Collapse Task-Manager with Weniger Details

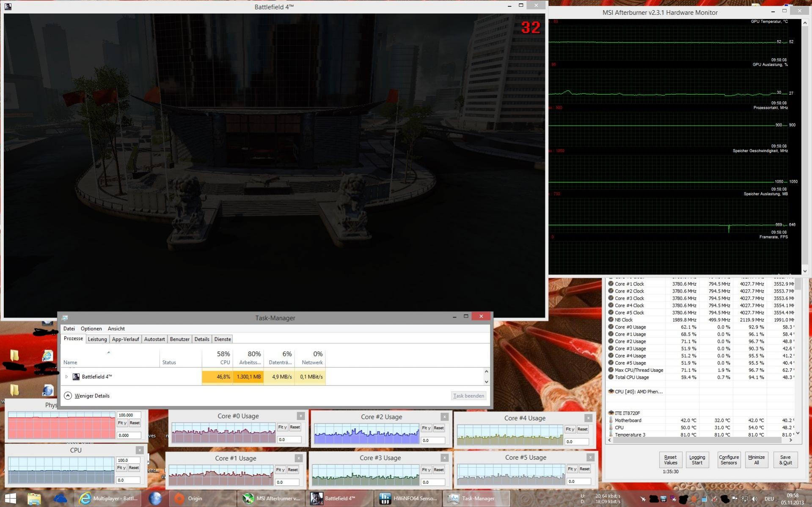pos(87,396)
